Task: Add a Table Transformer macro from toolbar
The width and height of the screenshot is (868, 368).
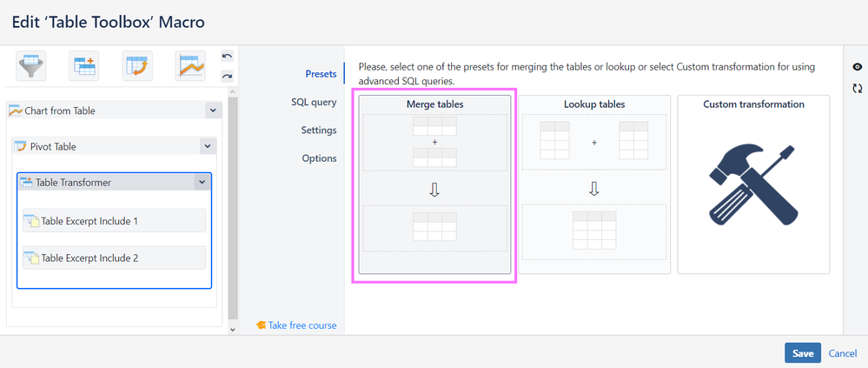Action: pyautogui.click(x=84, y=66)
